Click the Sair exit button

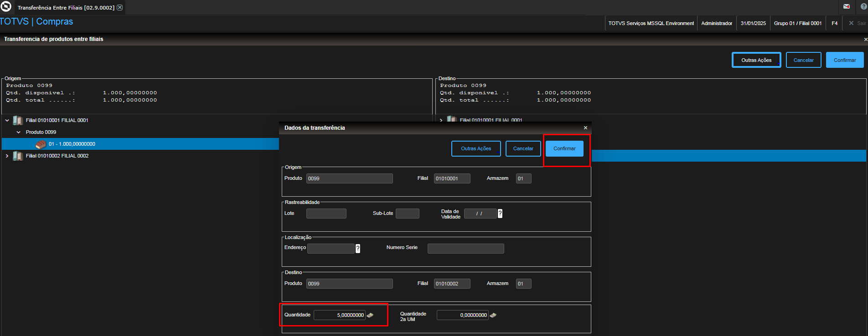[x=858, y=23]
